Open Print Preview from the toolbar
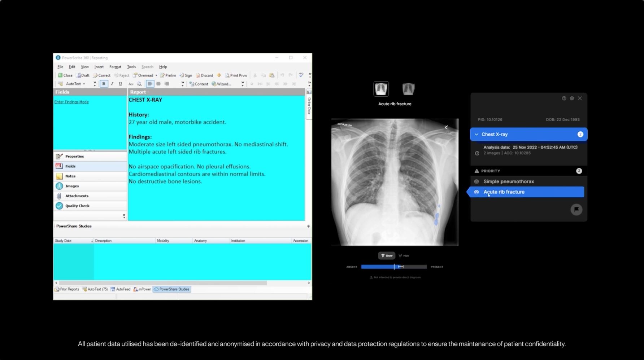This screenshot has height=360, width=644. point(236,75)
